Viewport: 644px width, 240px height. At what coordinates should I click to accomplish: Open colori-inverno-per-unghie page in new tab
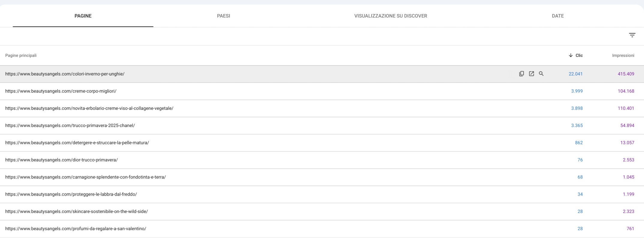(531, 74)
